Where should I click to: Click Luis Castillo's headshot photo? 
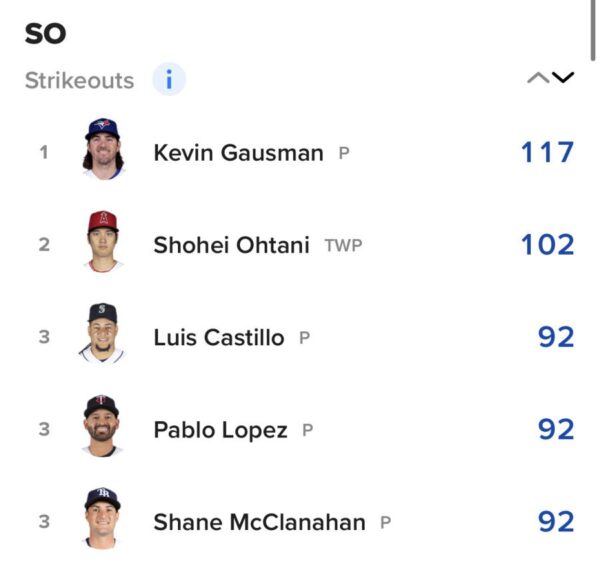[x=102, y=335]
